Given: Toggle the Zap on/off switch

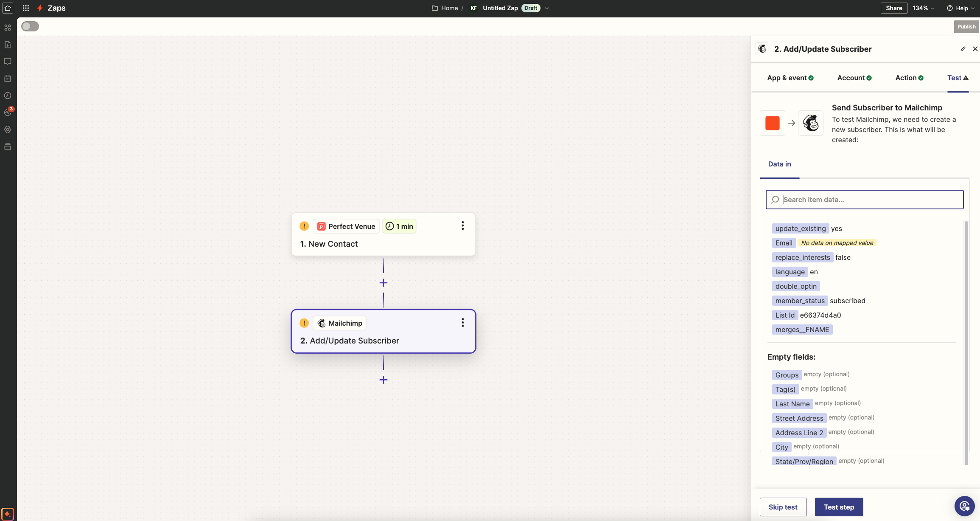Looking at the screenshot, I should tap(30, 26).
